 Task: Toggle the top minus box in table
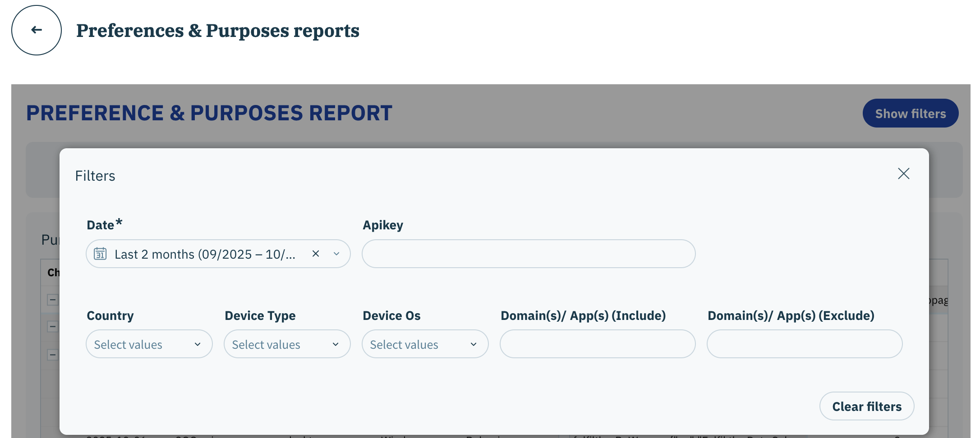click(53, 300)
